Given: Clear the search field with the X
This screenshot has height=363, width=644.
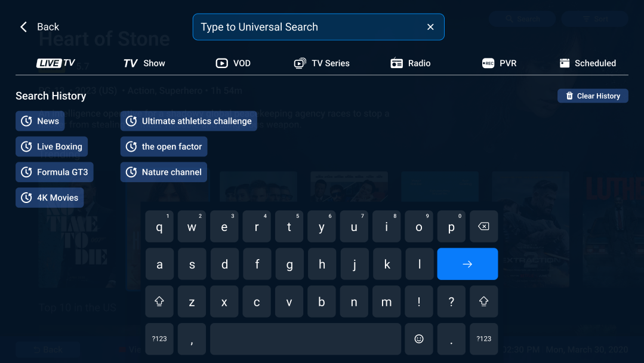Looking at the screenshot, I should pos(430,26).
